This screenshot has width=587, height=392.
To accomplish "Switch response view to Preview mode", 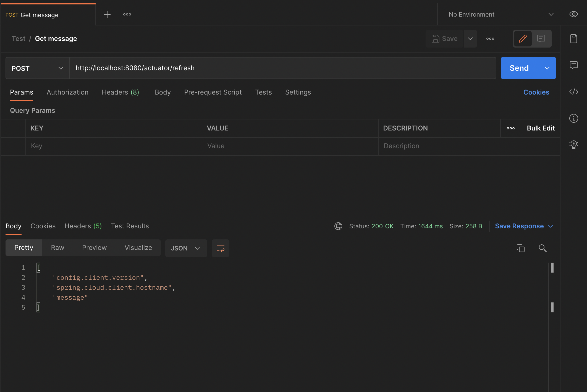I will (94, 247).
